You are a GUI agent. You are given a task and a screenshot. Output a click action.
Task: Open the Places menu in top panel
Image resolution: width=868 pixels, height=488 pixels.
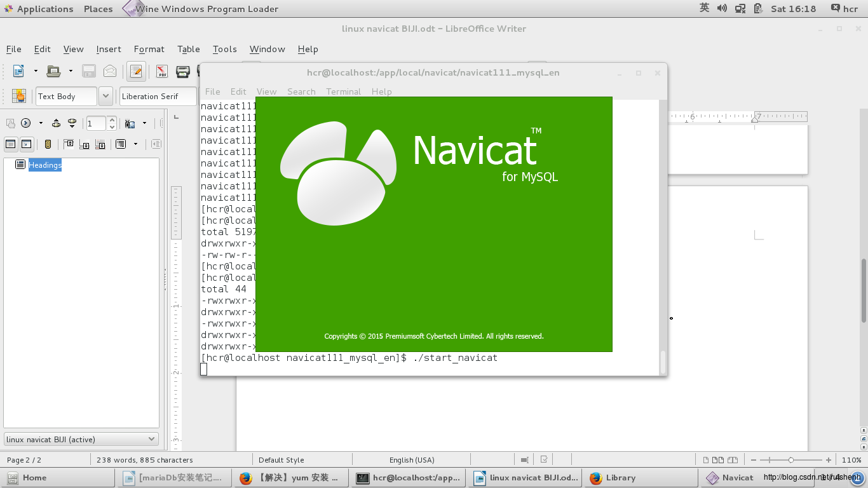[98, 9]
